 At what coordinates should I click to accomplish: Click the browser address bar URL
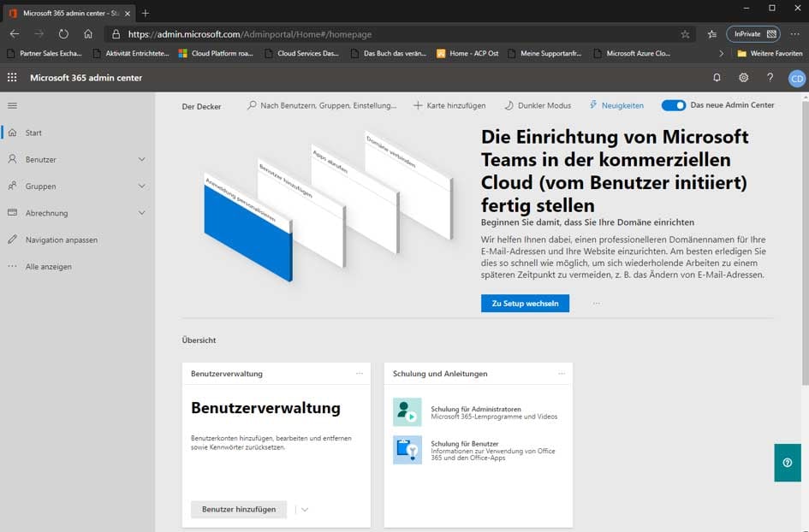[250, 34]
